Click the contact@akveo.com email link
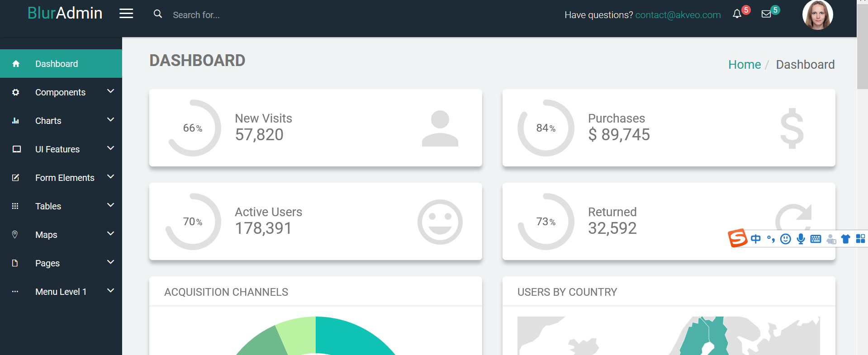 (x=678, y=15)
